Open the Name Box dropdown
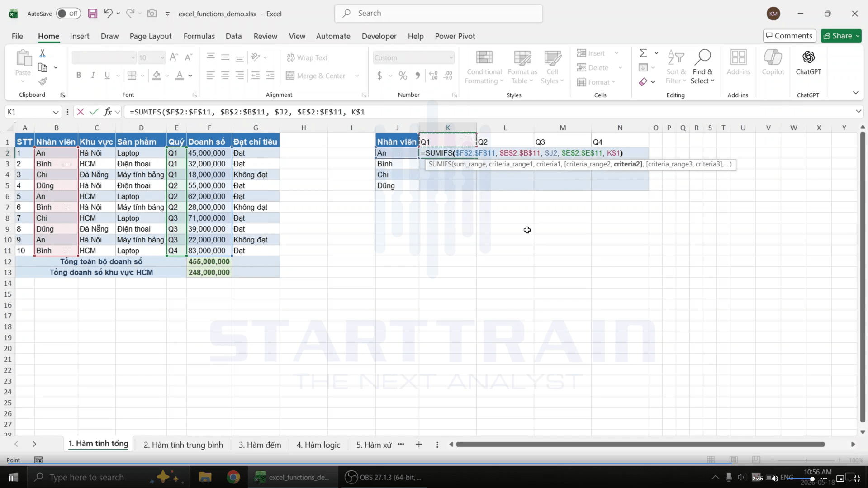 [x=55, y=112]
